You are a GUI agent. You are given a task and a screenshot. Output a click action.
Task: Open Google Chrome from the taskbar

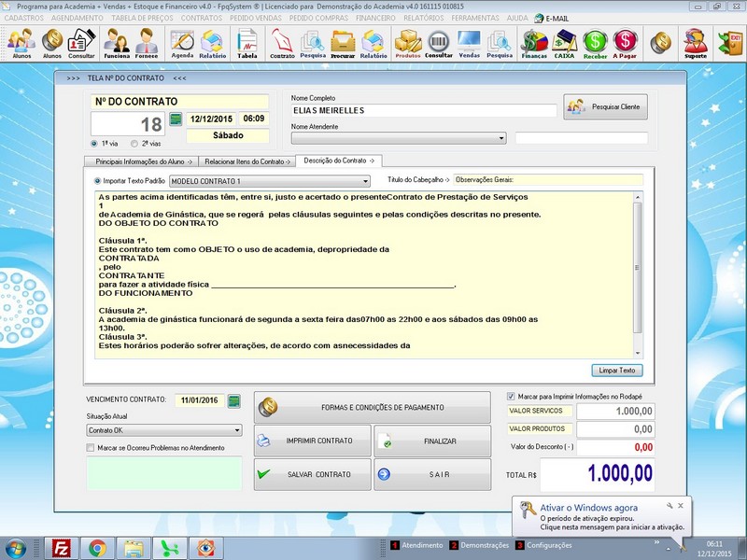(97, 549)
